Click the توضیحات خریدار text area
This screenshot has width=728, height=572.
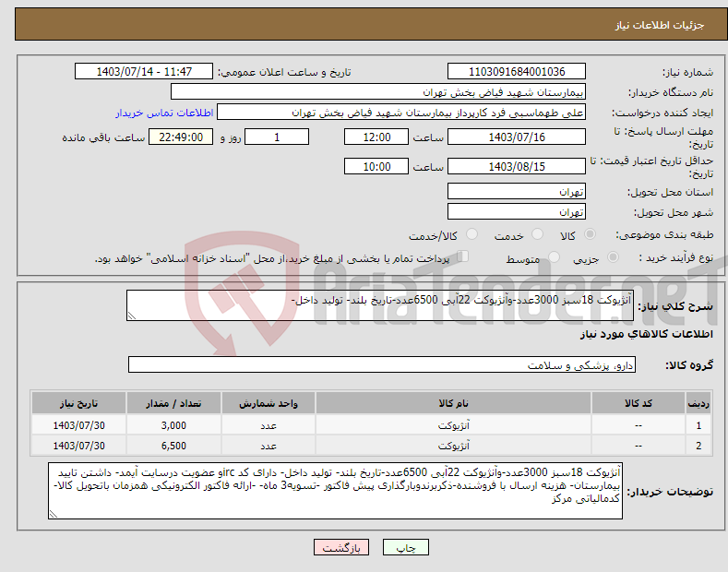coord(335,491)
